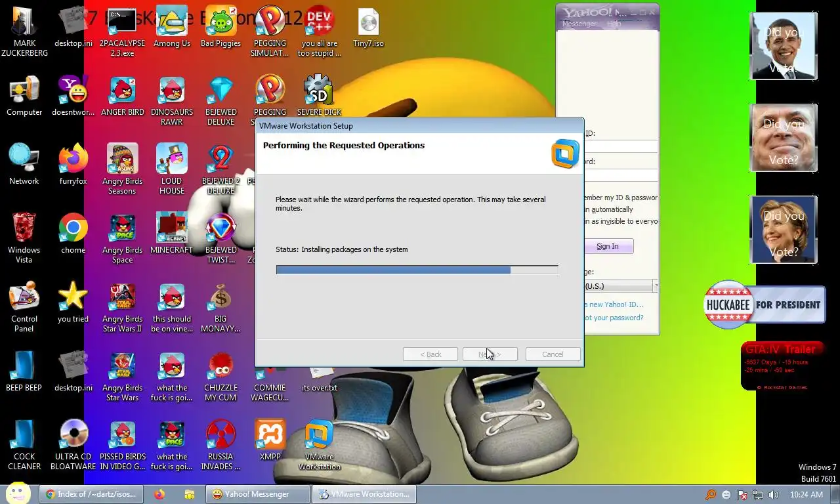840x504 pixels.
Task: Select the Computer desktop icon
Action: (x=24, y=96)
